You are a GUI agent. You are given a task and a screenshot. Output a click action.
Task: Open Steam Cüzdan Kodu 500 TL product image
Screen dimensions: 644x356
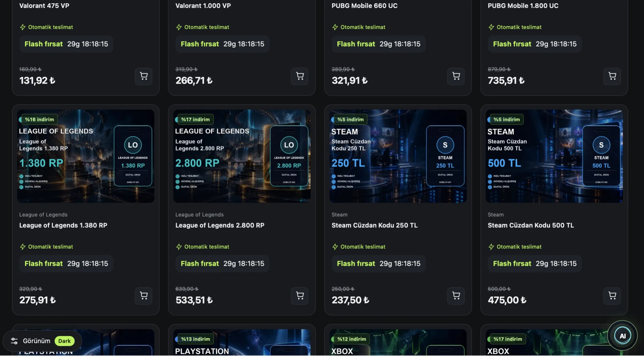pyautogui.click(x=554, y=156)
